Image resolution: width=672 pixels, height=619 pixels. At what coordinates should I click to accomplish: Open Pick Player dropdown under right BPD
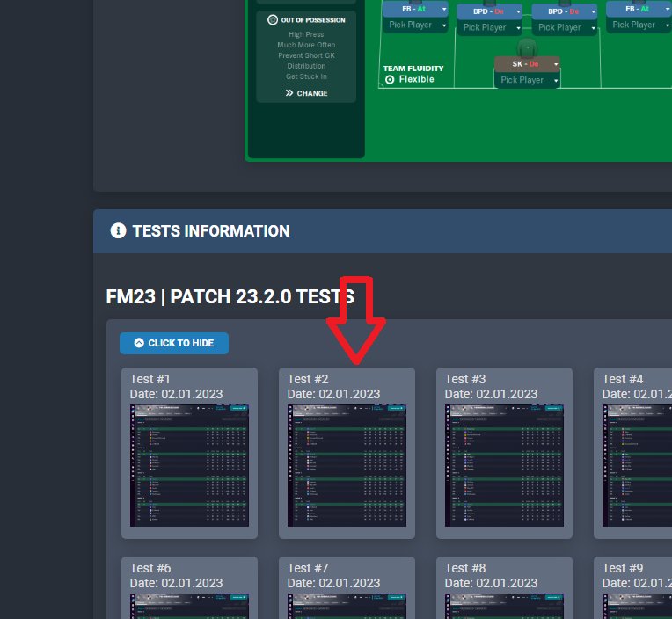pos(565,27)
